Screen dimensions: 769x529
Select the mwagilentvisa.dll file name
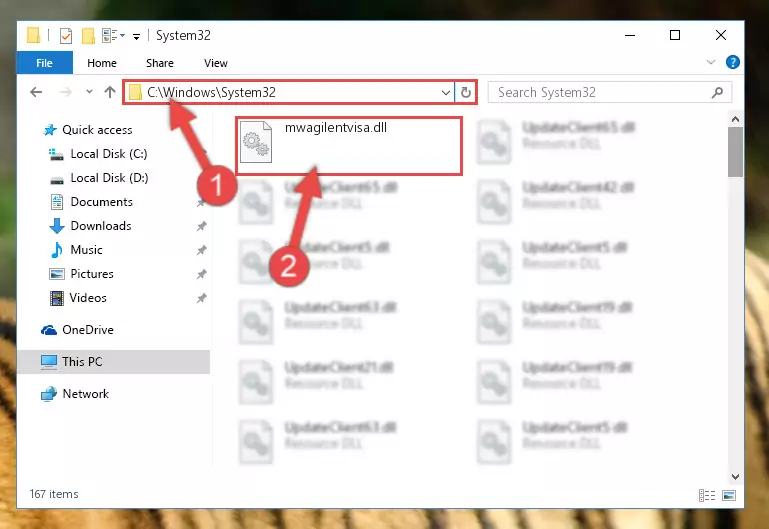pyautogui.click(x=336, y=127)
